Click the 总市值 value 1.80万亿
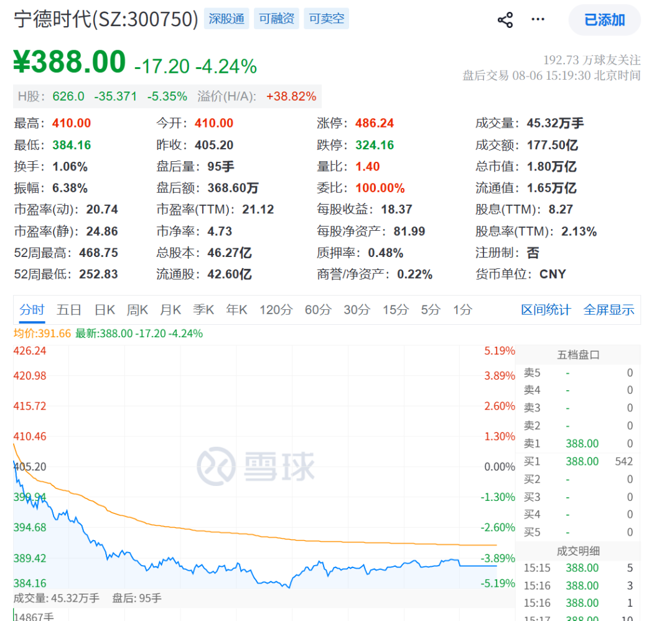 pyautogui.click(x=551, y=166)
